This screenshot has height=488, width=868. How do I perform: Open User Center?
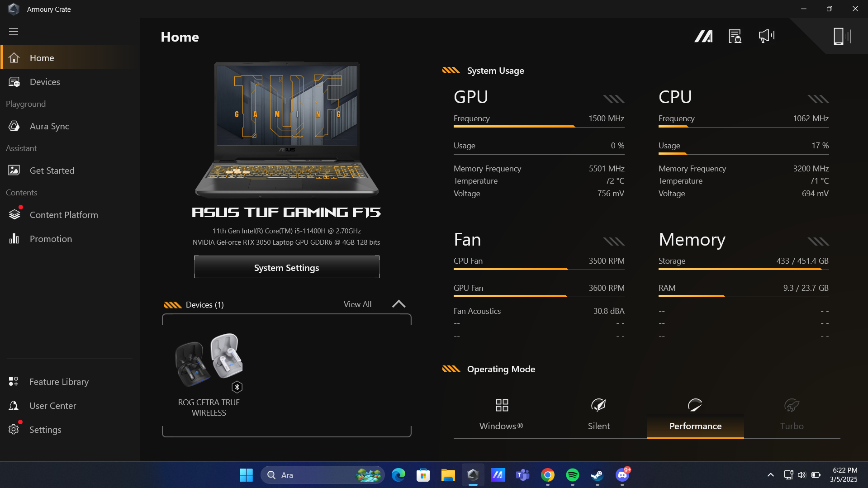click(x=70, y=406)
